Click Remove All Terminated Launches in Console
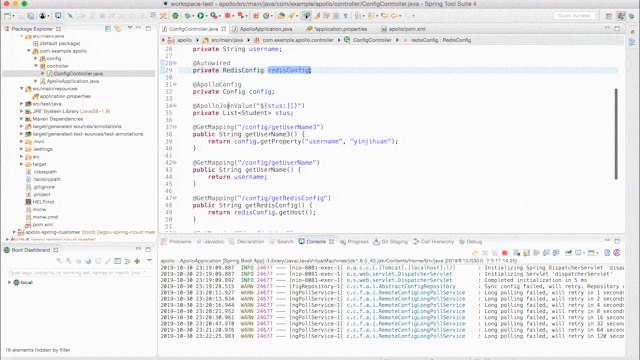640x360 pixels. click(x=495, y=253)
